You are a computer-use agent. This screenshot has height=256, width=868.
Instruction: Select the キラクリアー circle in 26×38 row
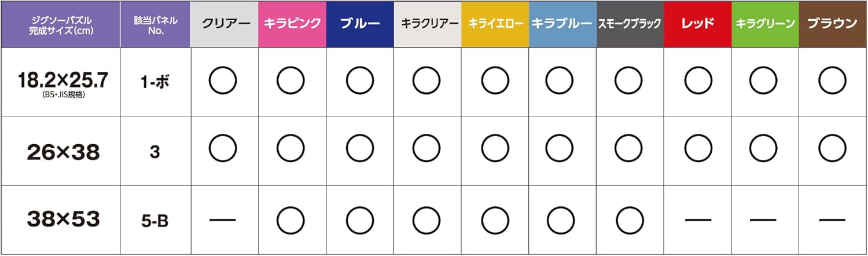click(x=426, y=151)
